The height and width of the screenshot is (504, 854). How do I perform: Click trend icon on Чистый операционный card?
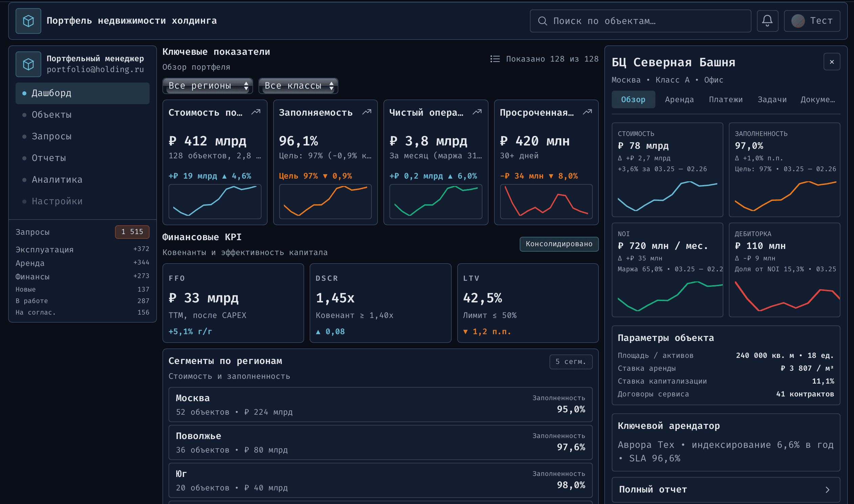coord(477,112)
